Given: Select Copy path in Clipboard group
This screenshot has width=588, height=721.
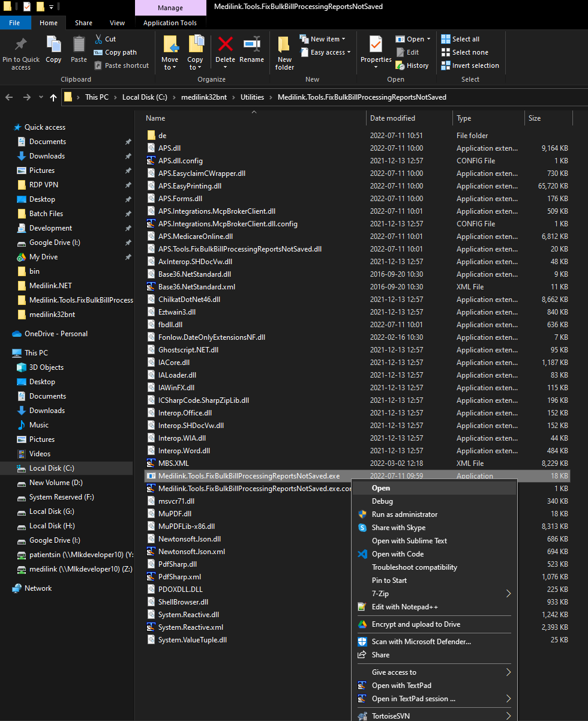Looking at the screenshot, I should click(x=115, y=52).
